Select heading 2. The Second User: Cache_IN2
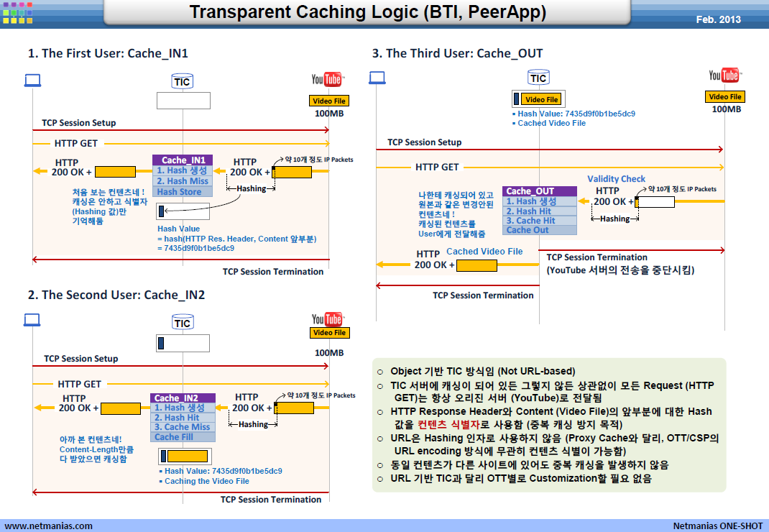 [116, 295]
